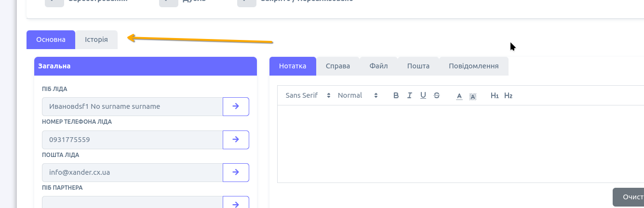
Task: Toggle bold formatting in note editor
Action: (396, 95)
